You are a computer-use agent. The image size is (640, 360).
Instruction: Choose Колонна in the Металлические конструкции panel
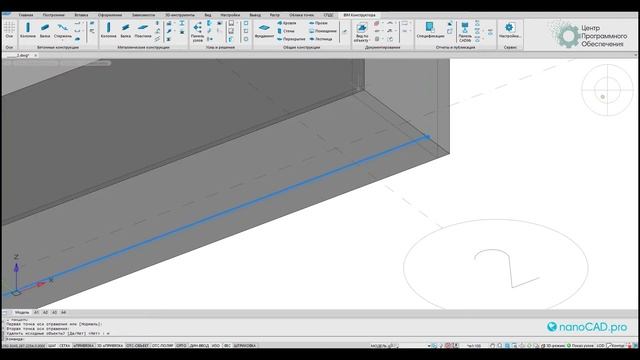click(x=108, y=30)
